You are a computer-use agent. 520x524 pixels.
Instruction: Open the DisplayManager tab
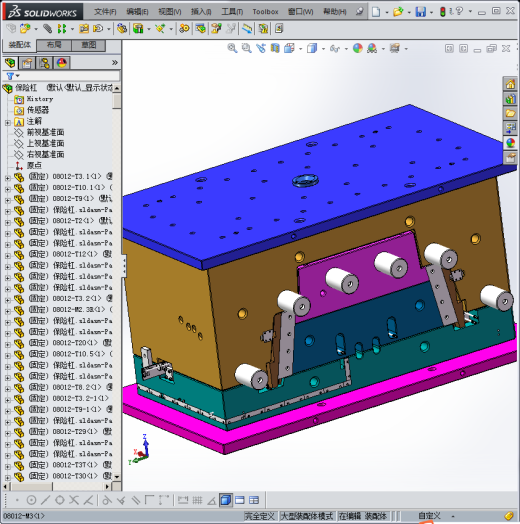coord(62,63)
